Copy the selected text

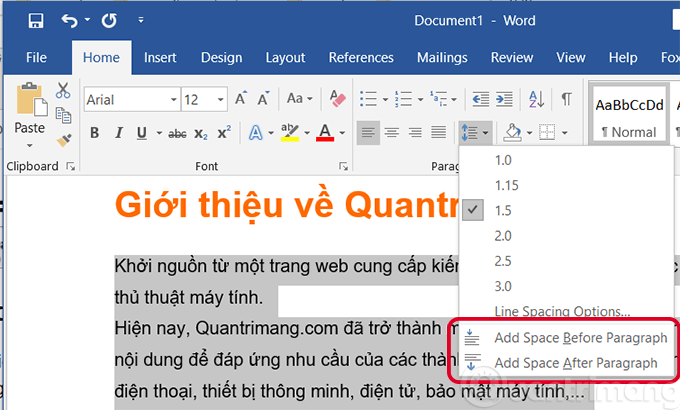(63, 115)
